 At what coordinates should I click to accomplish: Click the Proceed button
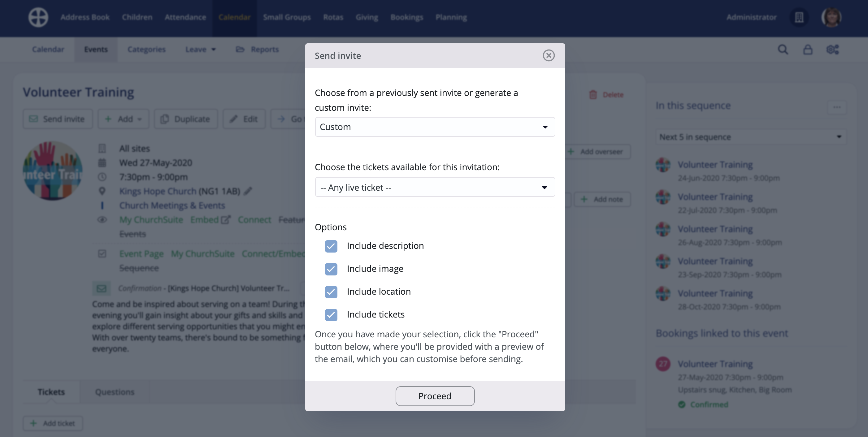point(435,396)
